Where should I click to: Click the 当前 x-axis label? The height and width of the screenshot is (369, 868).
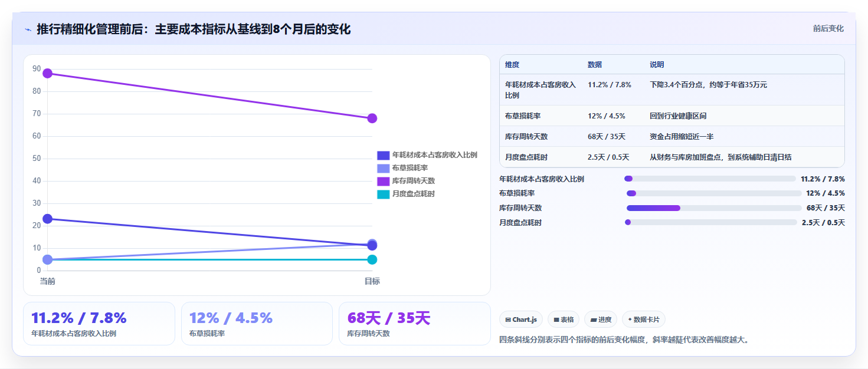(x=47, y=281)
